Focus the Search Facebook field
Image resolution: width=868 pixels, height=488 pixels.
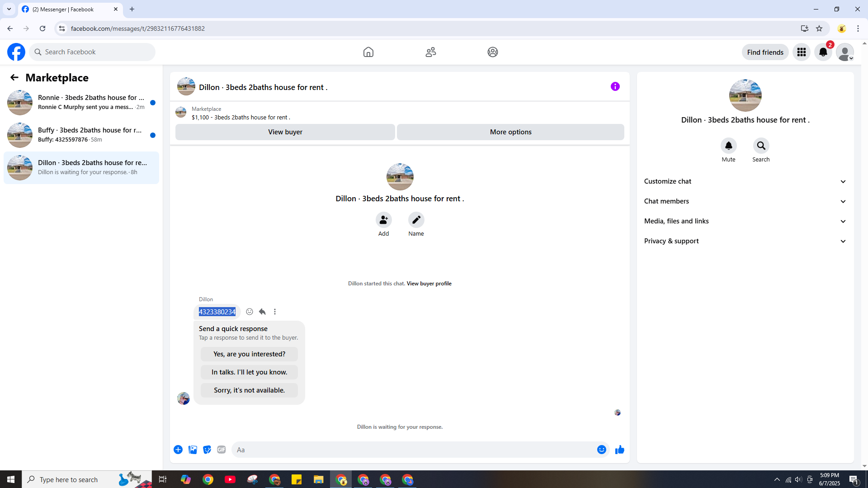(x=93, y=52)
